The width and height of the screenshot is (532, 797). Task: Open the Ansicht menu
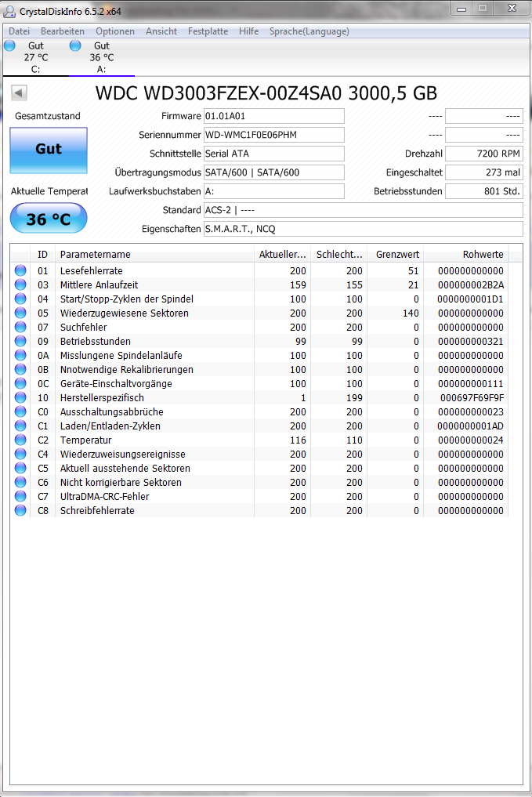[161, 31]
